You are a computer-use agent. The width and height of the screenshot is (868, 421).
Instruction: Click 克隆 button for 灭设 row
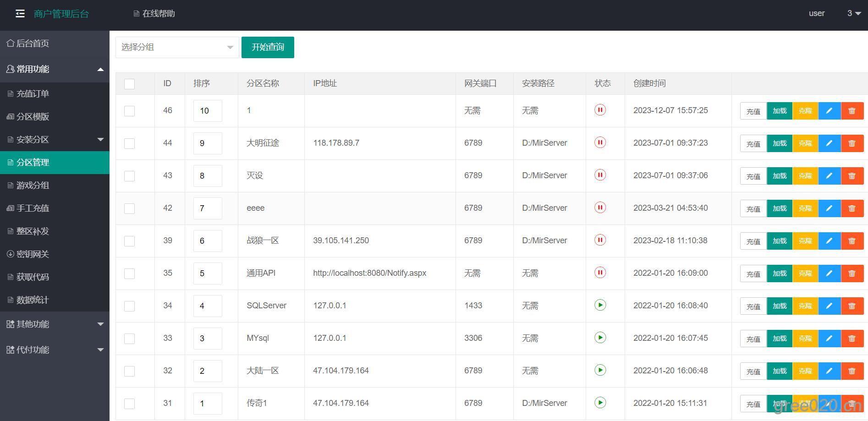[805, 176]
